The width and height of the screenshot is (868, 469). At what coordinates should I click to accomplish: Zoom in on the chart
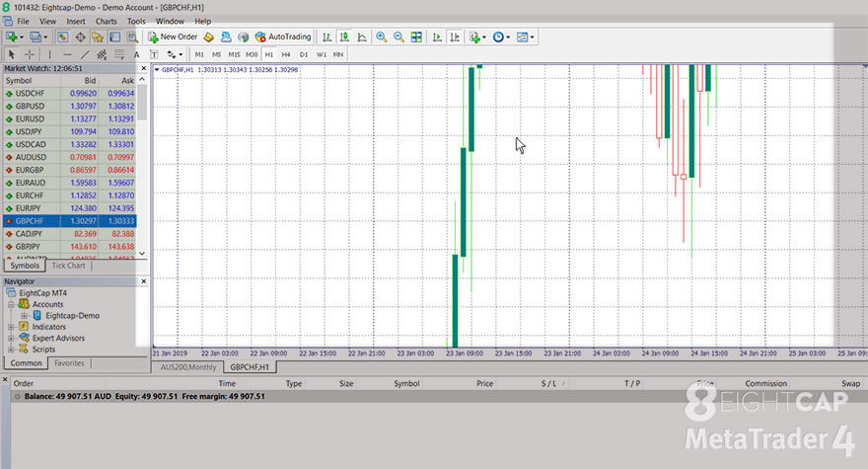382,38
